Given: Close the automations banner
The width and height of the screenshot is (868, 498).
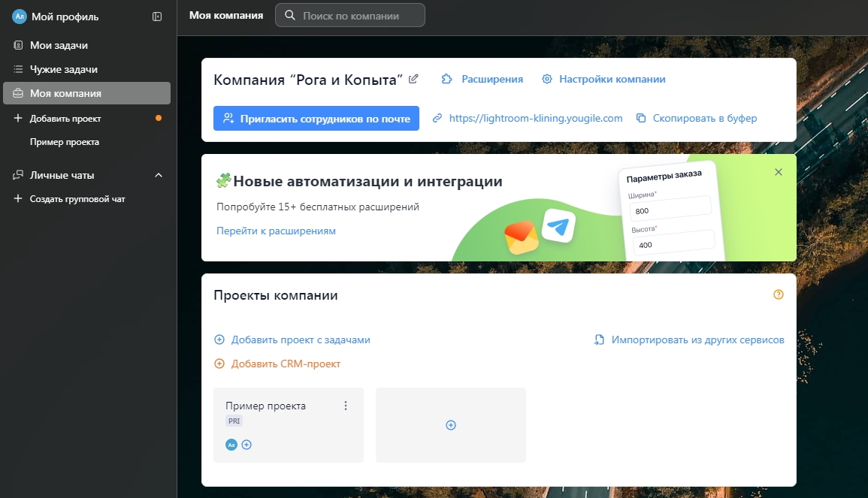Looking at the screenshot, I should pyautogui.click(x=779, y=172).
